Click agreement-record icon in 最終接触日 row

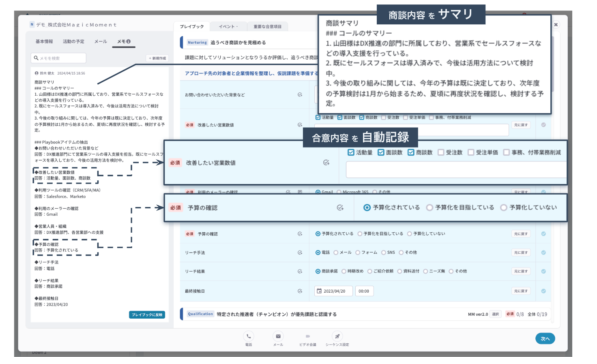(x=300, y=291)
